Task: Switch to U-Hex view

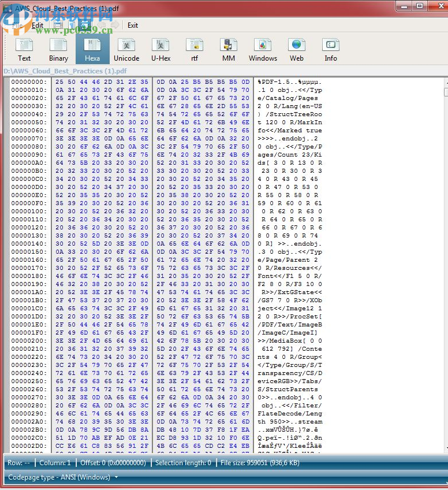Action: click(x=160, y=50)
